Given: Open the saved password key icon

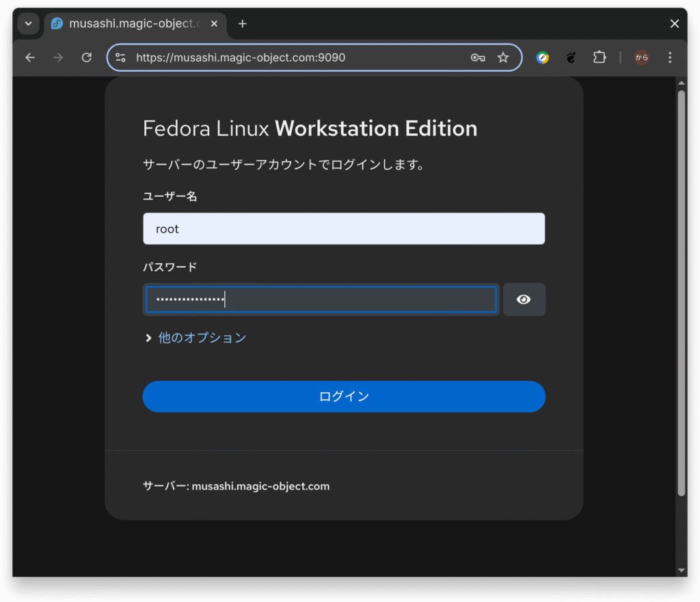Looking at the screenshot, I should tap(478, 57).
